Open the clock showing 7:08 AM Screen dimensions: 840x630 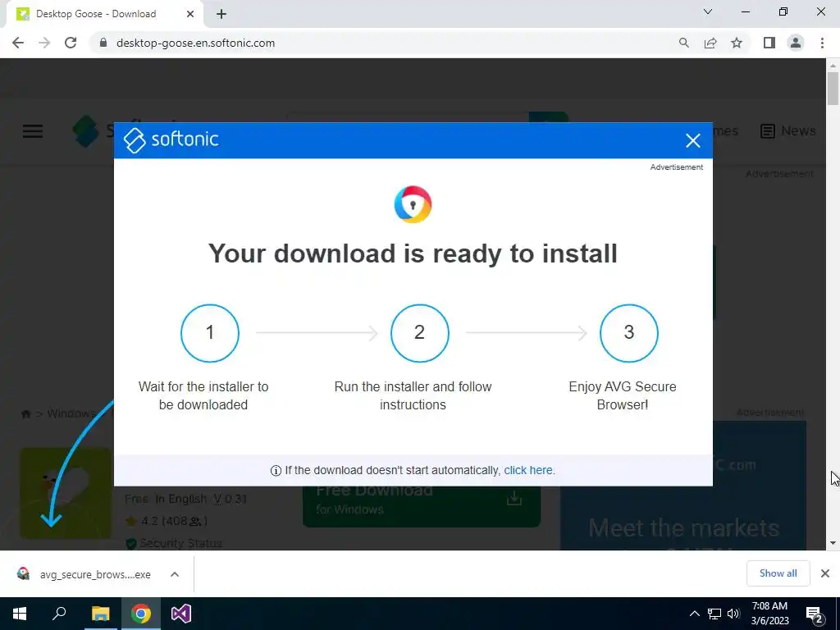click(769, 614)
